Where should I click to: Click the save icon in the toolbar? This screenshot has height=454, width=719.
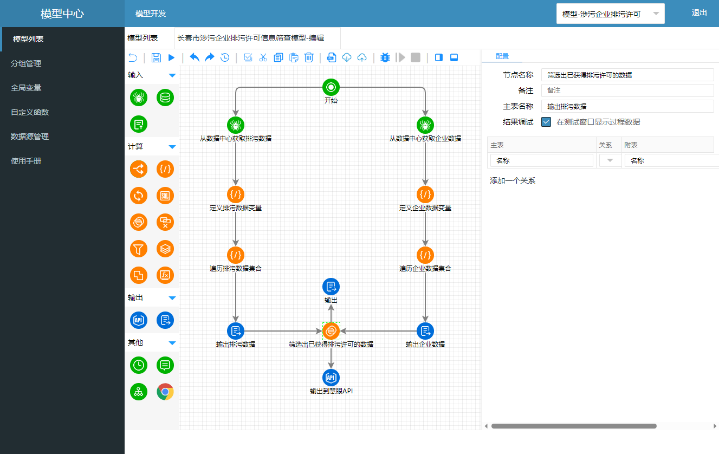pos(154,58)
